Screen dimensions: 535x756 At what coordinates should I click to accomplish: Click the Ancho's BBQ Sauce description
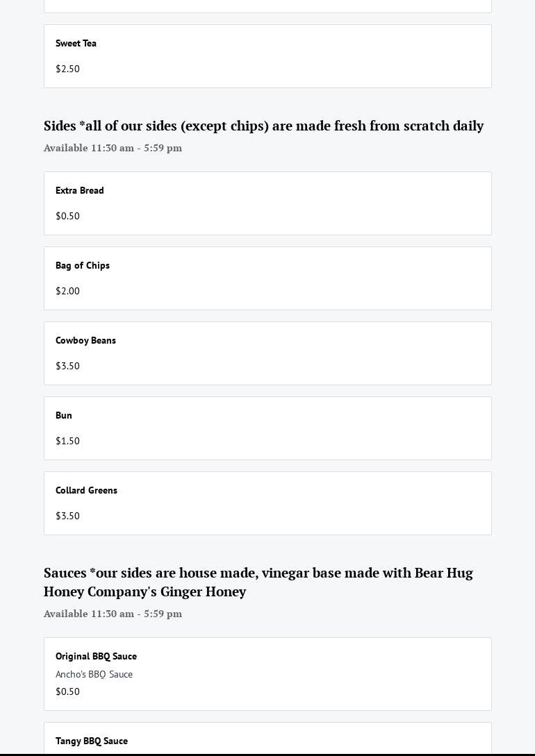94,674
